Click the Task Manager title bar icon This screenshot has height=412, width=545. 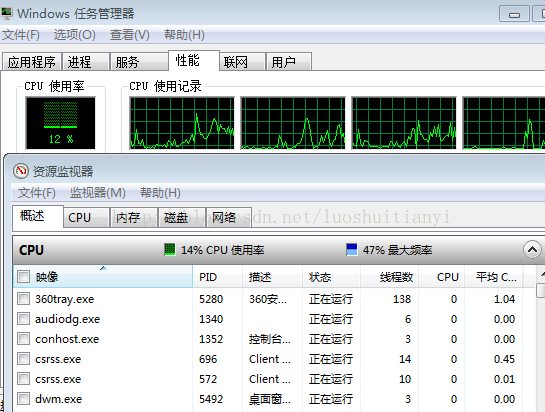point(6,13)
